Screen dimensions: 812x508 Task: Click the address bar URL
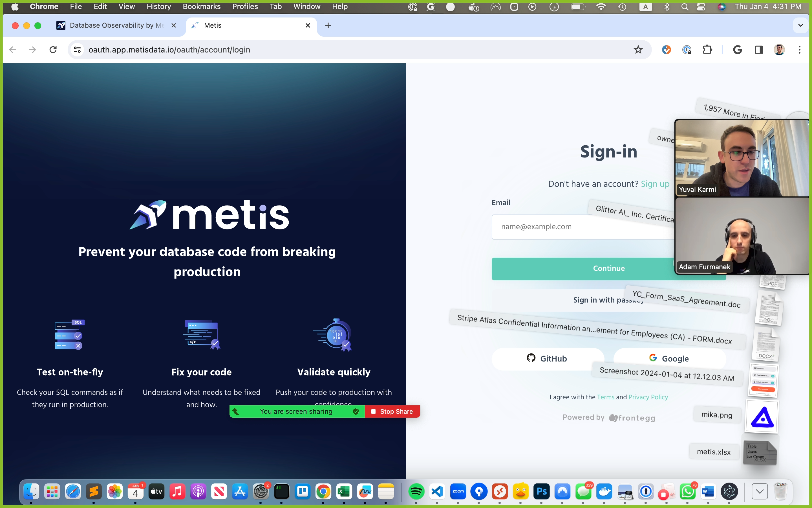[x=169, y=50]
